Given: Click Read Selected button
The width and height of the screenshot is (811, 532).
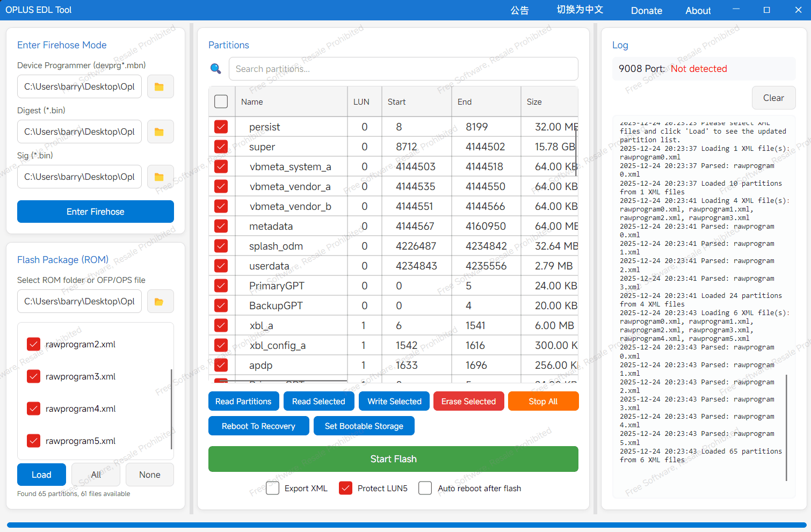Looking at the screenshot, I should 318,401.
